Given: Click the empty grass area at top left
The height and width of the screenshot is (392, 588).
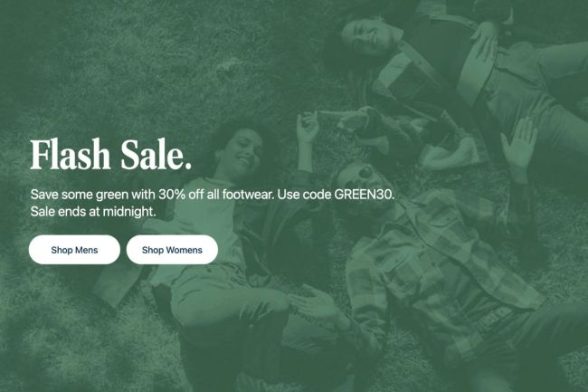Looking at the screenshot, I should click(x=94, y=56).
